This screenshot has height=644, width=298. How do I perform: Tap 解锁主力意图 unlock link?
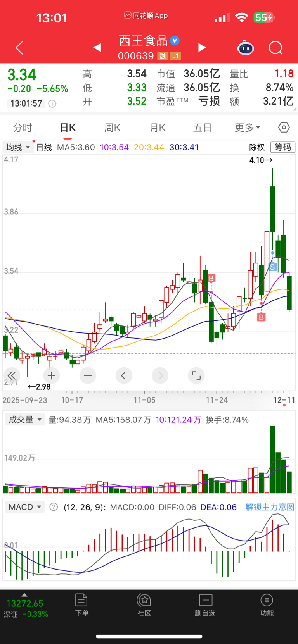[x=270, y=507]
